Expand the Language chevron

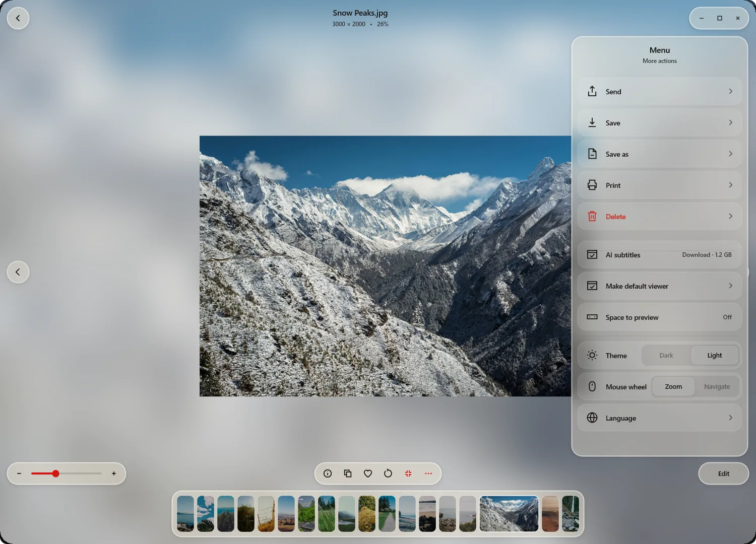[730, 418]
